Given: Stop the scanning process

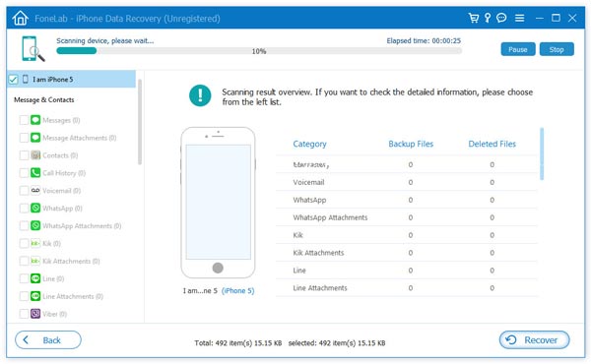Looking at the screenshot, I should point(557,49).
